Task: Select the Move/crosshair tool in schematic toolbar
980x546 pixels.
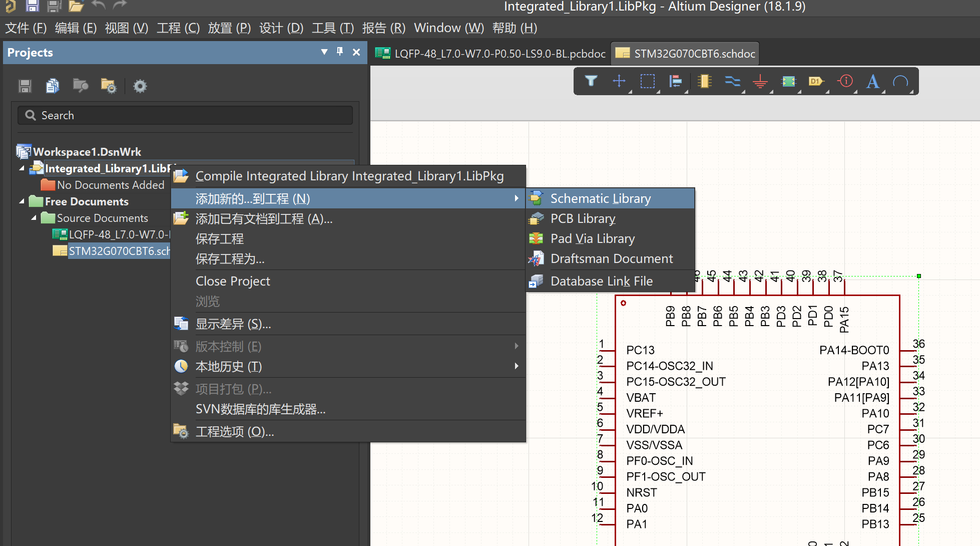Action: (x=619, y=81)
